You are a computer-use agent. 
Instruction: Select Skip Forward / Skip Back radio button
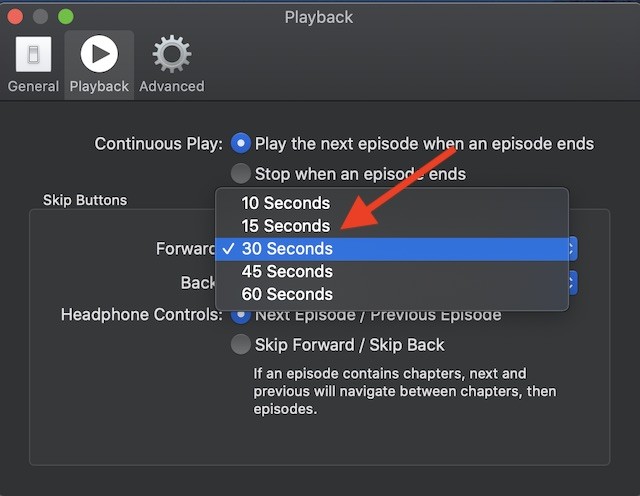(x=240, y=345)
